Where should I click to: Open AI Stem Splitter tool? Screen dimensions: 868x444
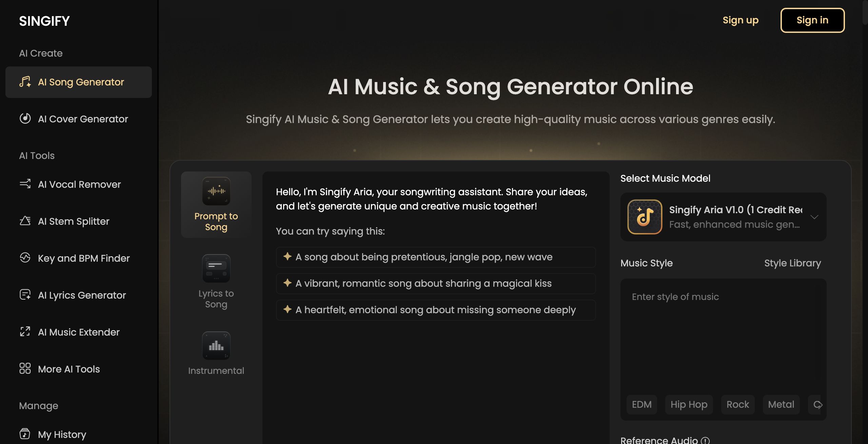pos(79,221)
